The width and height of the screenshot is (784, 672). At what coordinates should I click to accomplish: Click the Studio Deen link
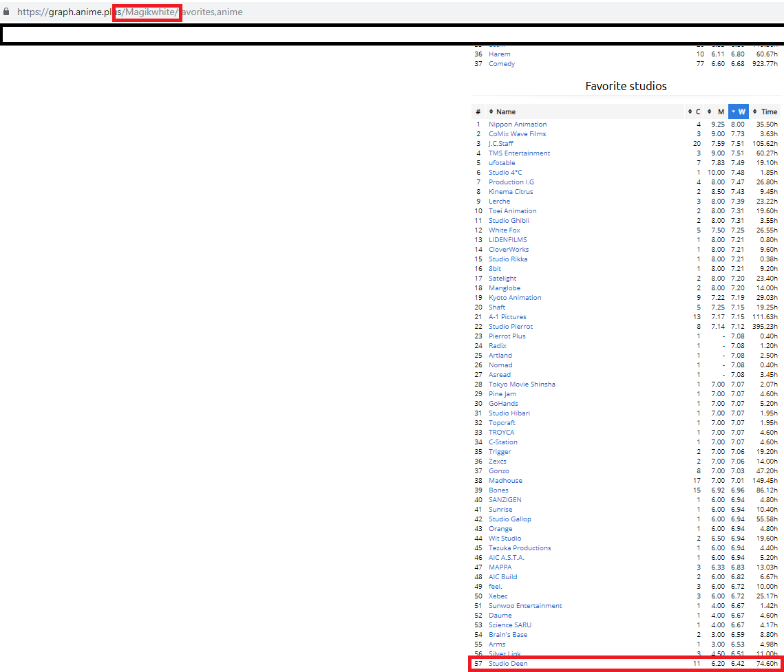(508, 664)
